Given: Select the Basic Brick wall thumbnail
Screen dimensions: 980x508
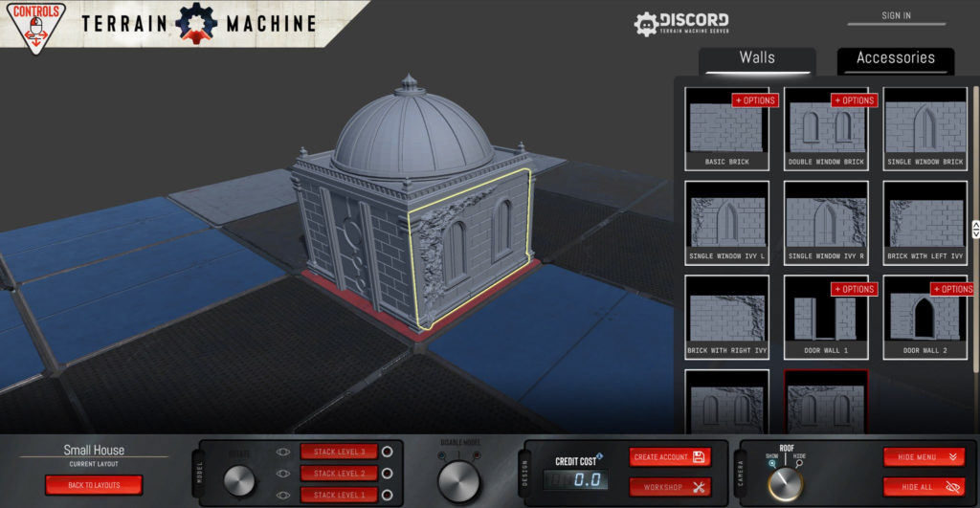Looking at the screenshot, I should [x=727, y=129].
